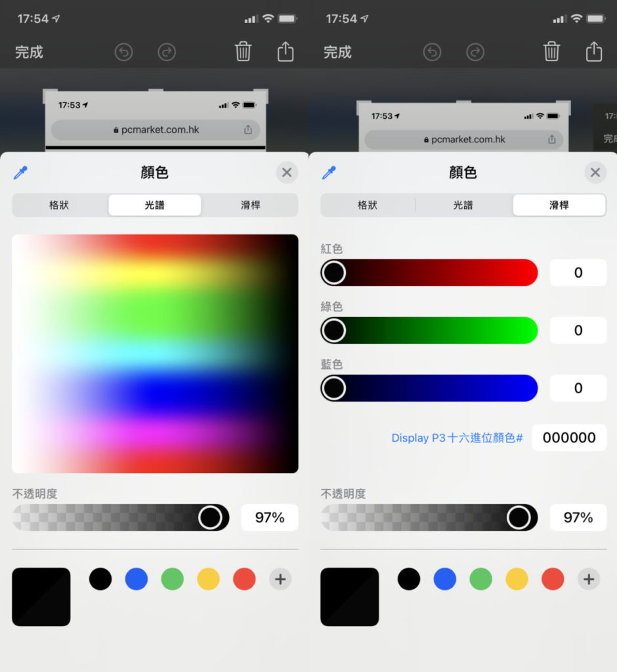Tap the 17:54 clock on the left screen
617x672 pixels.
(x=33, y=19)
